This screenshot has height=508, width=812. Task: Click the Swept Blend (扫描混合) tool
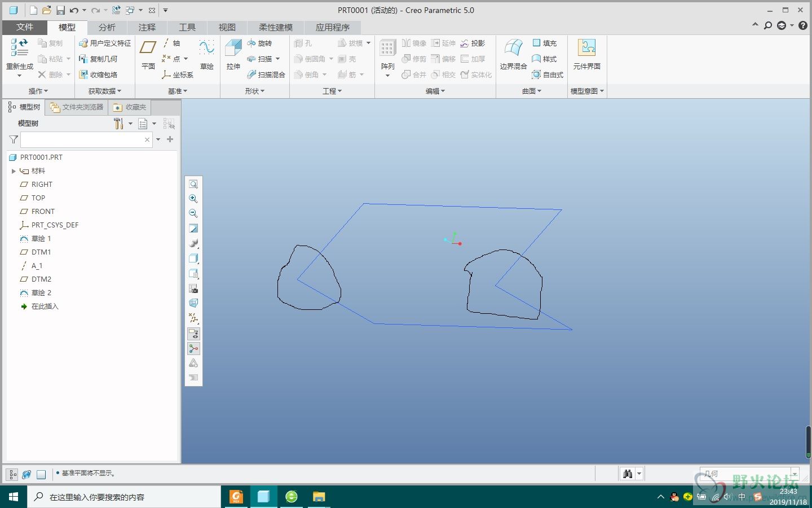click(266, 75)
